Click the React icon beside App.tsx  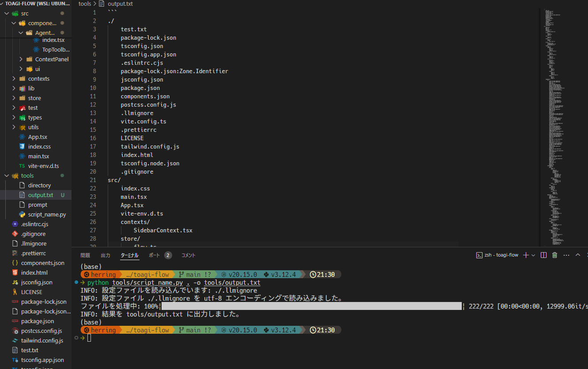click(x=22, y=137)
